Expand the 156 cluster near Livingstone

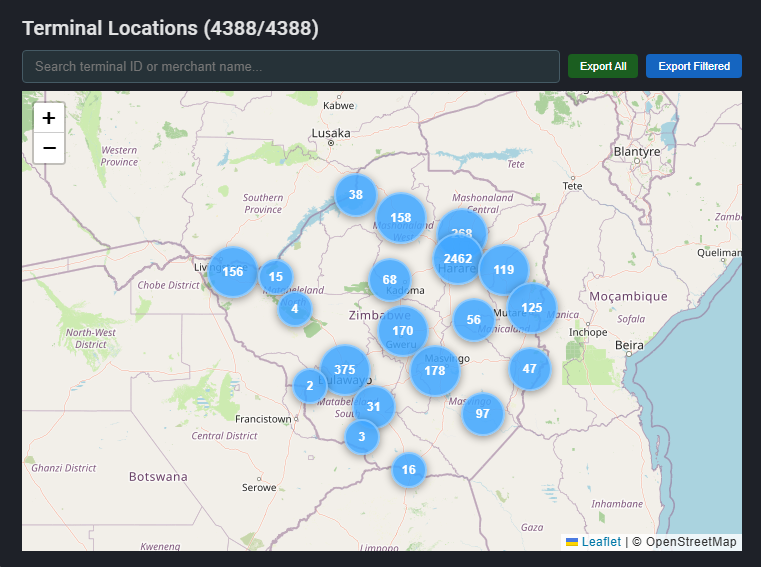(233, 272)
